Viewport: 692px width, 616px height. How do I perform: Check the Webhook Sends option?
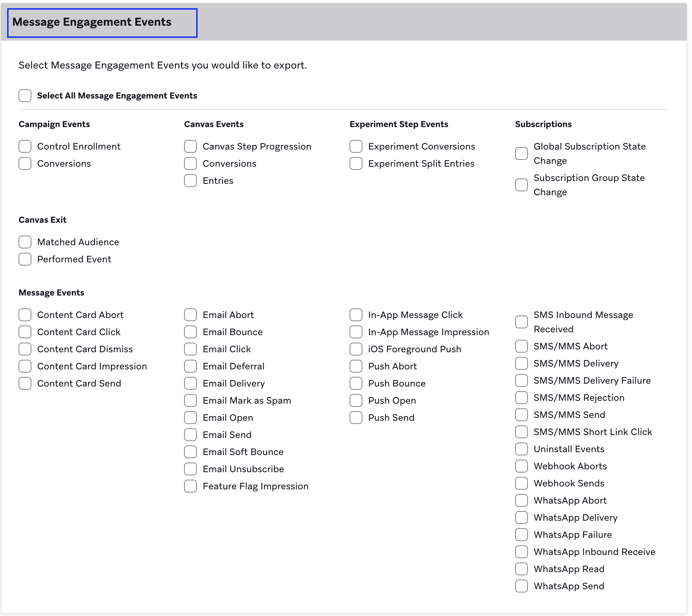[x=521, y=483]
